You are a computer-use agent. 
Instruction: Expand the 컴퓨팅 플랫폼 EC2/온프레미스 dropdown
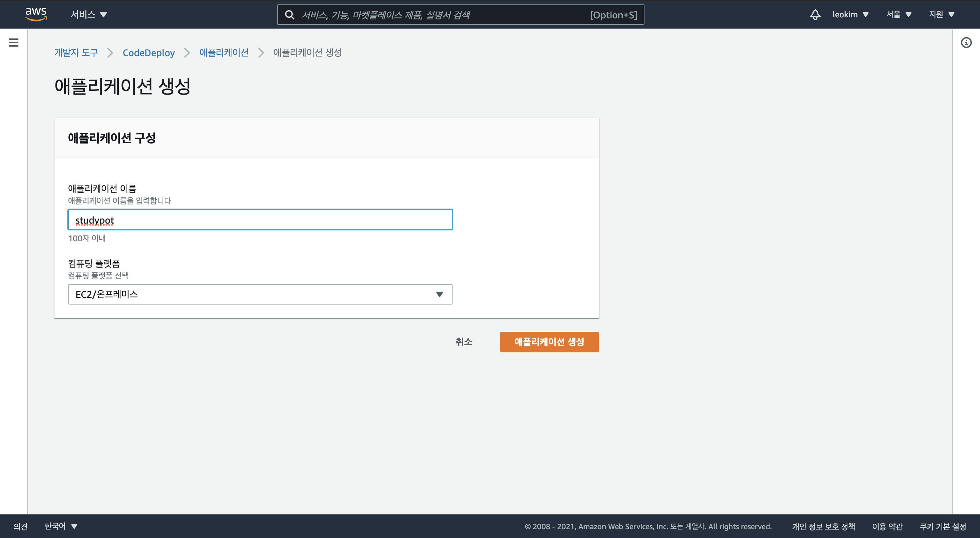(260, 294)
